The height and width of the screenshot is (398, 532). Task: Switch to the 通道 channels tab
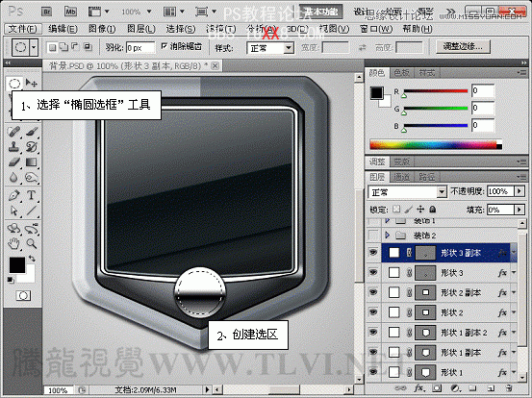coord(402,177)
